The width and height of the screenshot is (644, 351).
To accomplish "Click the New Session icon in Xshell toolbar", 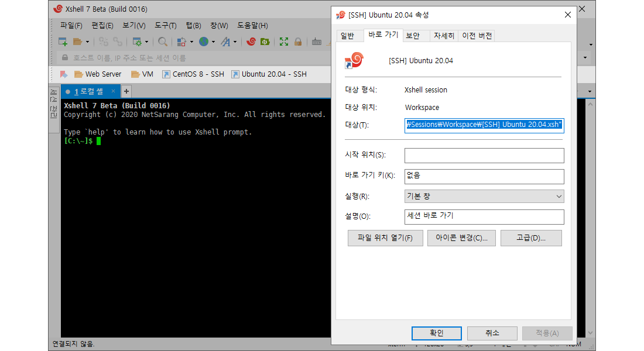I will (63, 42).
